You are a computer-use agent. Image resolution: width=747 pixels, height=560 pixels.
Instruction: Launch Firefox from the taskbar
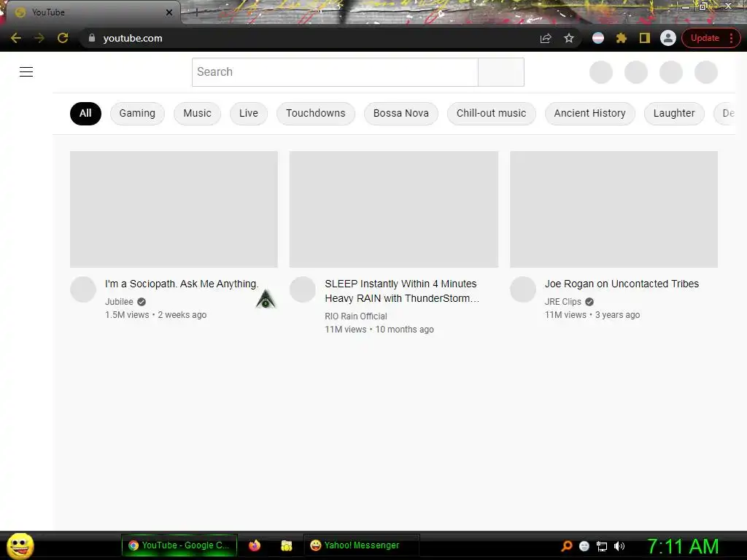tap(255, 545)
